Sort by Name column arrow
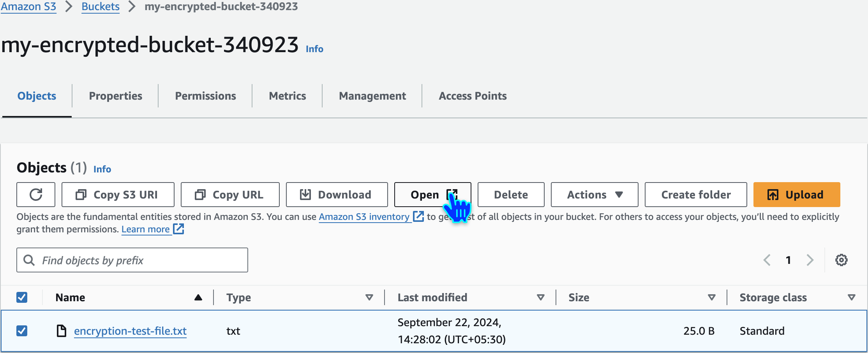868x353 pixels. (x=198, y=297)
